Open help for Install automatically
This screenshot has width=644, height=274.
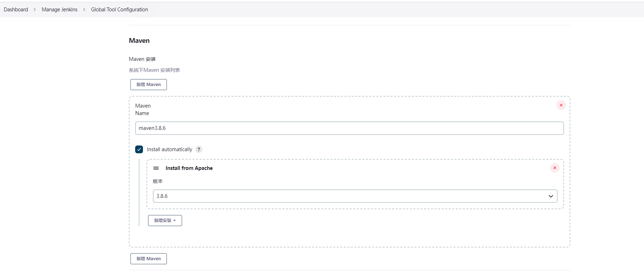[x=199, y=149]
